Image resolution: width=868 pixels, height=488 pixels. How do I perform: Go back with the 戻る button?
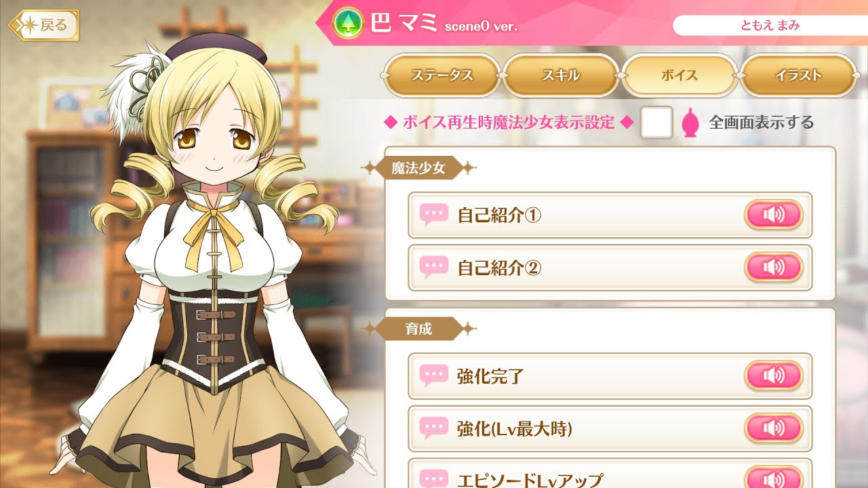[44, 26]
